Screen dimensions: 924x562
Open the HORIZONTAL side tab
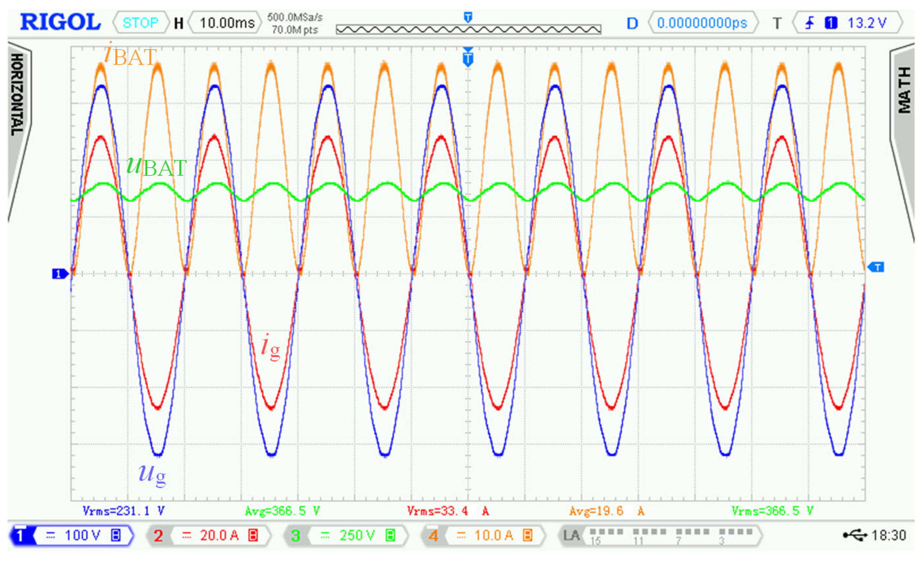pos(17,94)
